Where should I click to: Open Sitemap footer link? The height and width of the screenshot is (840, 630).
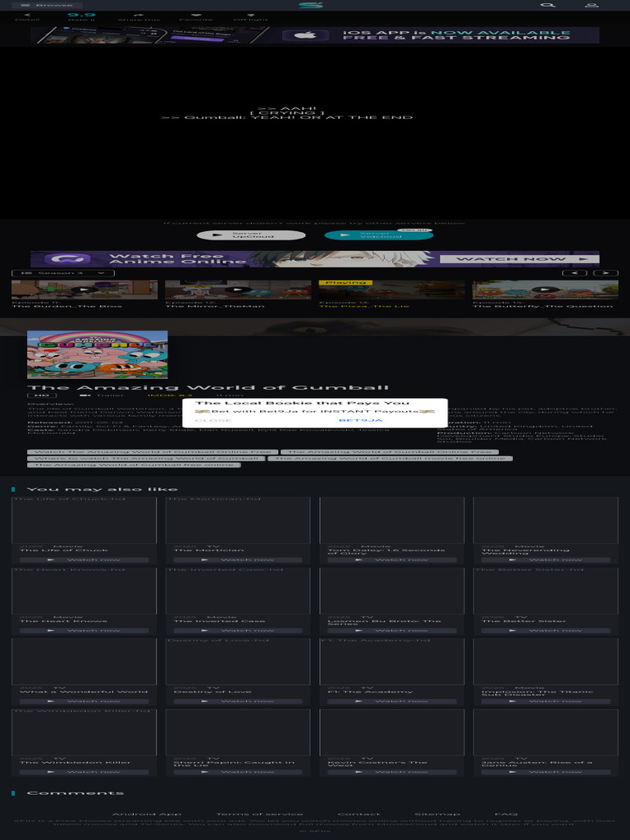click(437, 815)
